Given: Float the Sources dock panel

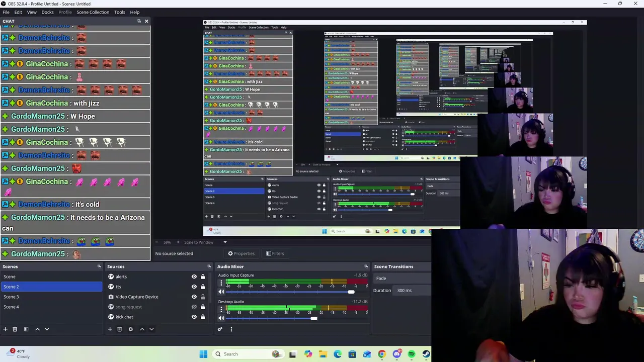Looking at the screenshot, I should point(209,266).
